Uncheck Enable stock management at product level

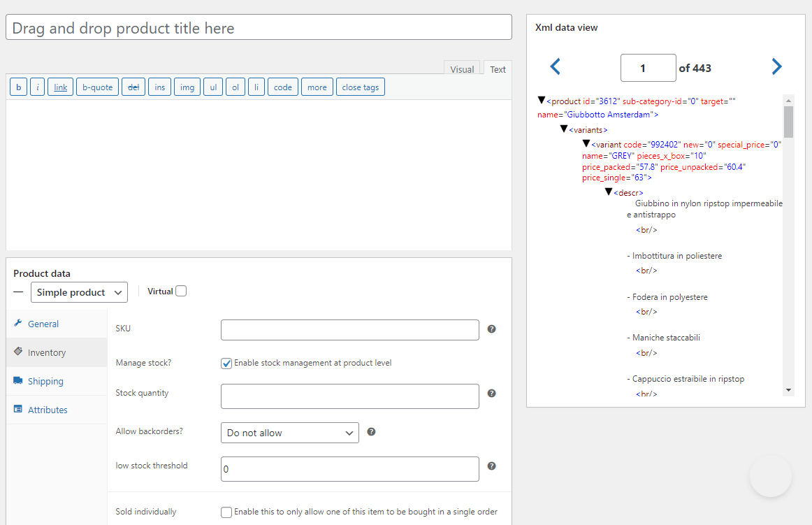click(226, 364)
